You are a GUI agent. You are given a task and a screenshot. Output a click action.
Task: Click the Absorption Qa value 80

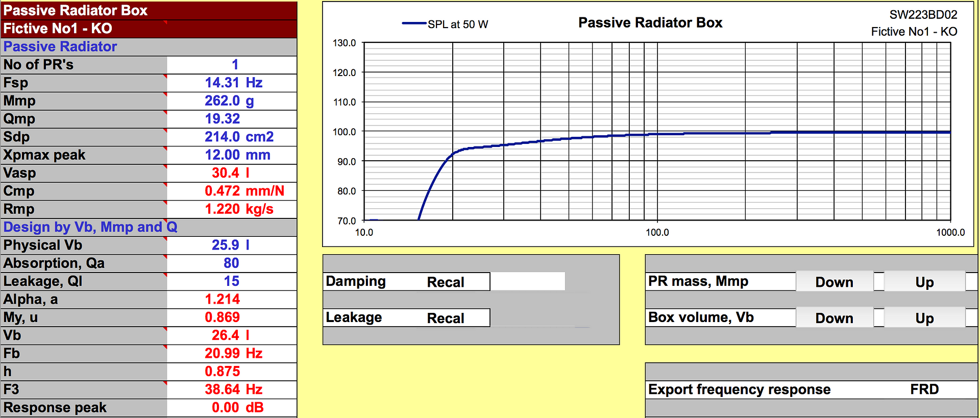pyautogui.click(x=232, y=263)
